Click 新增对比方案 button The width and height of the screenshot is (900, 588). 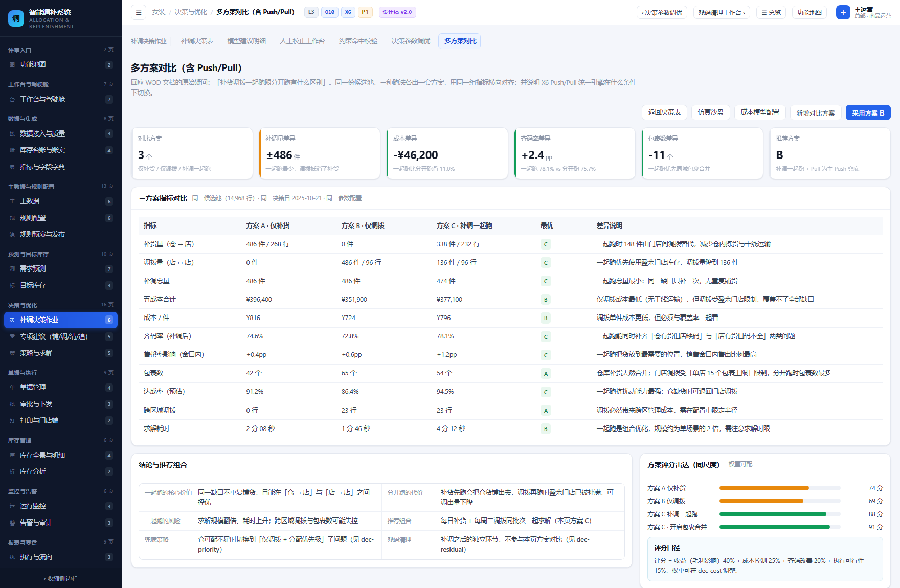[x=815, y=113]
